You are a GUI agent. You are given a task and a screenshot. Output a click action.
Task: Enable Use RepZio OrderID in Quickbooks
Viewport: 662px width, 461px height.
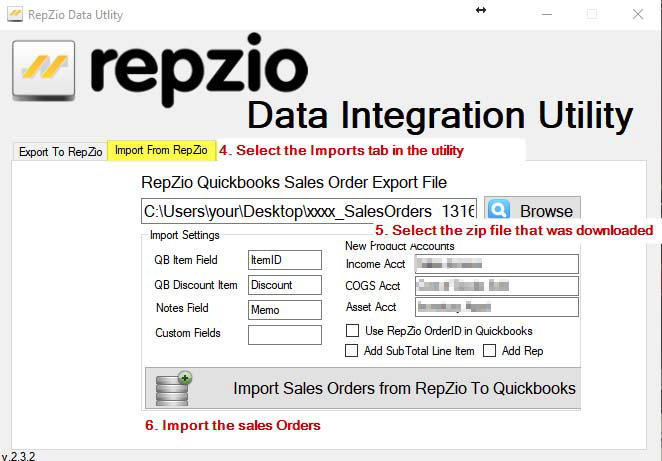(353, 331)
